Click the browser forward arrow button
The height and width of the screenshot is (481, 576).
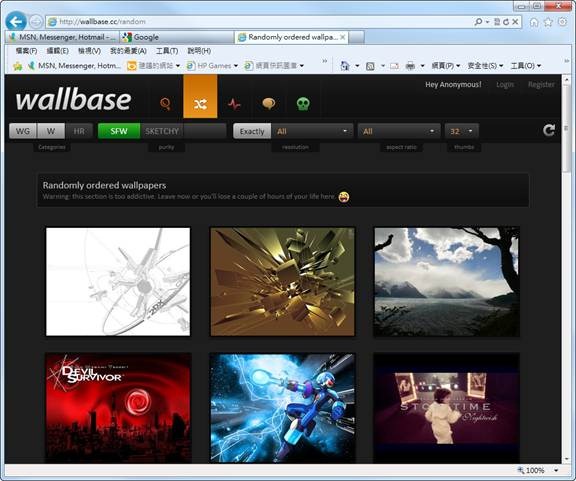[35, 22]
